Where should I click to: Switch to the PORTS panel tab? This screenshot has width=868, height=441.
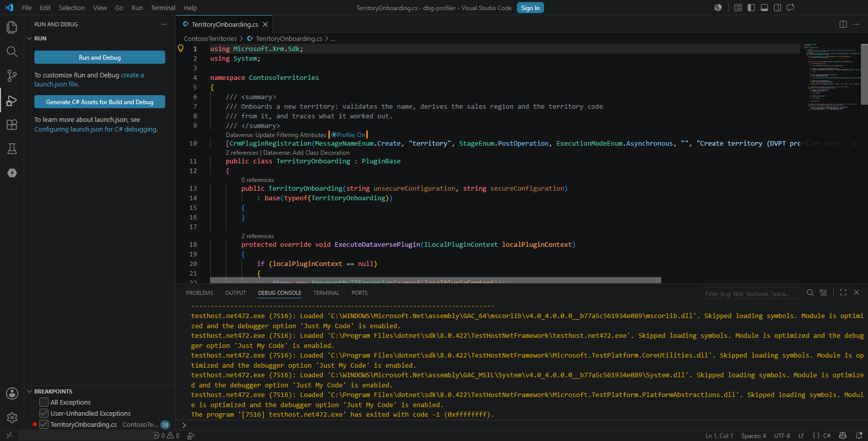pos(360,293)
